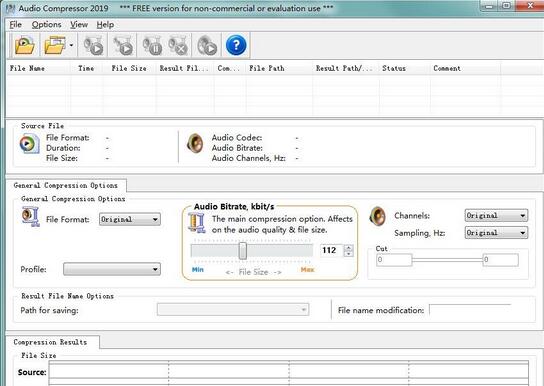
Task: Start compression with the first play icon
Action: coord(93,46)
